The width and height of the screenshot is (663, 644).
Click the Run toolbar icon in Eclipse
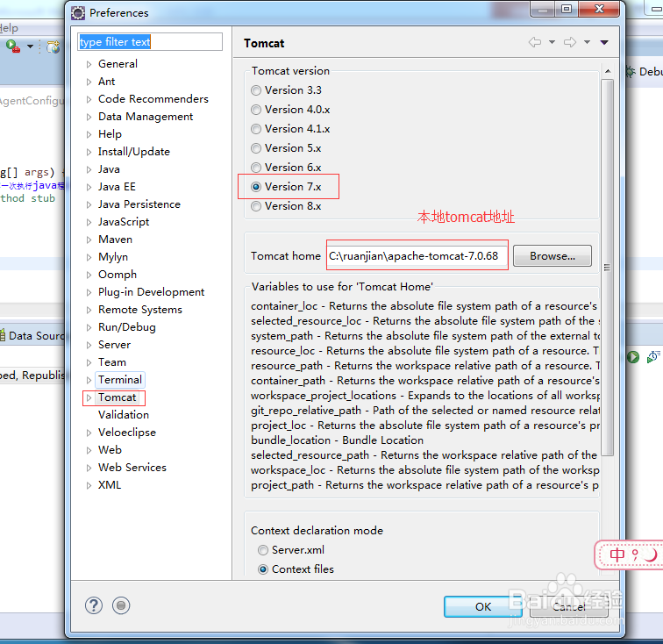[12, 47]
